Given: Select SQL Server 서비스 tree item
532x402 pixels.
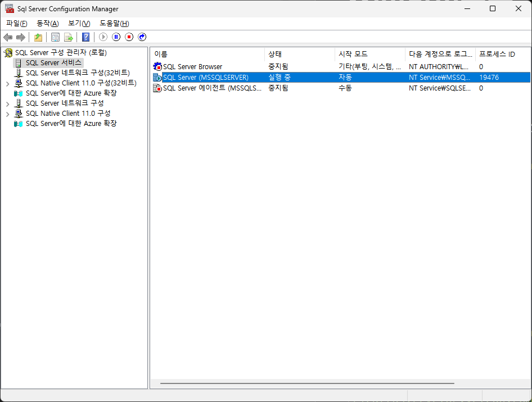Looking at the screenshot, I should coord(53,63).
